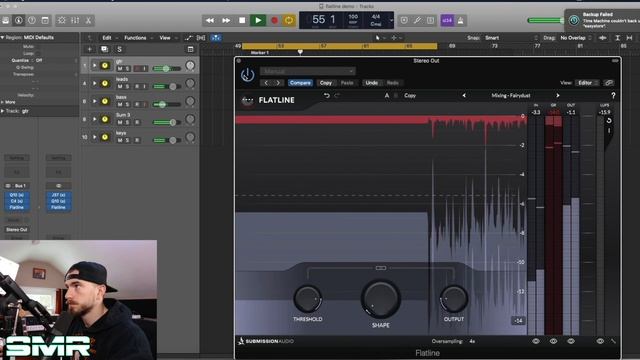
Task: Mute the gtr track
Action: point(120,69)
